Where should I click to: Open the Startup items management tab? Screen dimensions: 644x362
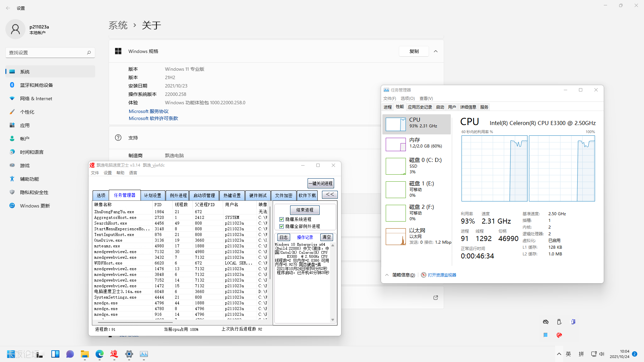[x=204, y=195]
